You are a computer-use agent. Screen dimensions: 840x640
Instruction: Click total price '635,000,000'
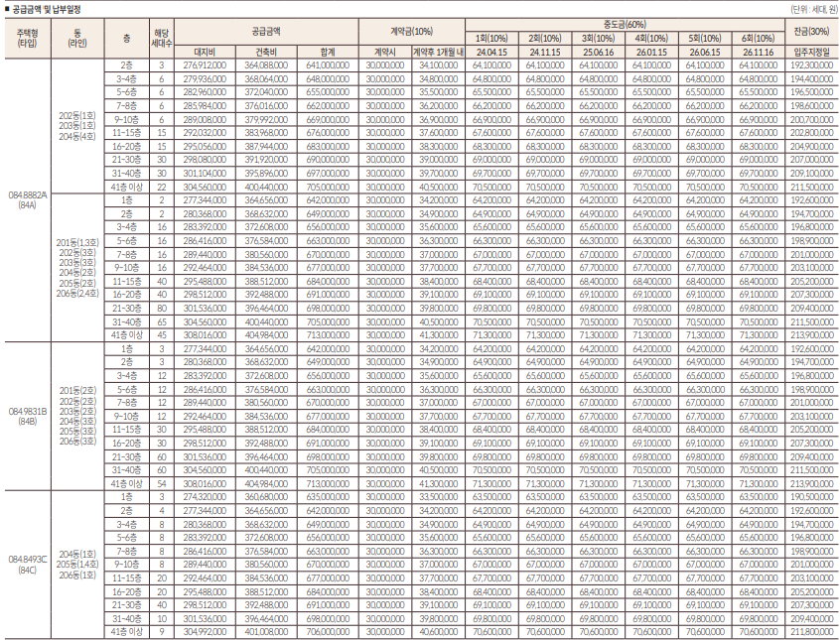[x=328, y=497]
